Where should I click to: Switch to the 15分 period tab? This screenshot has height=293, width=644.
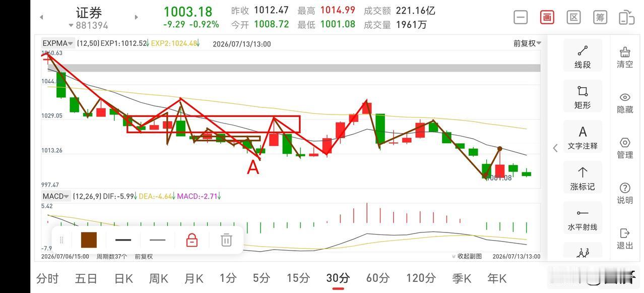coord(298,278)
